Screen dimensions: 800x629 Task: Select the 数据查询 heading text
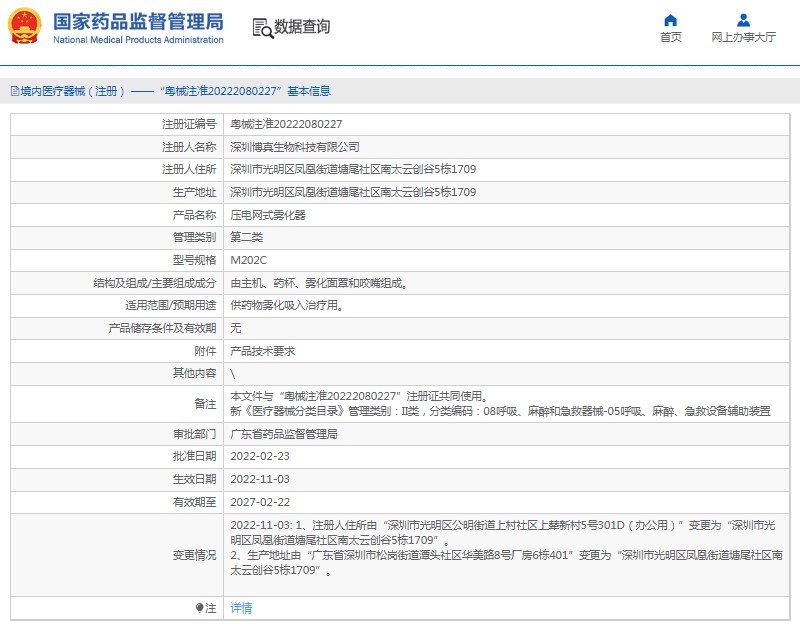[302, 27]
